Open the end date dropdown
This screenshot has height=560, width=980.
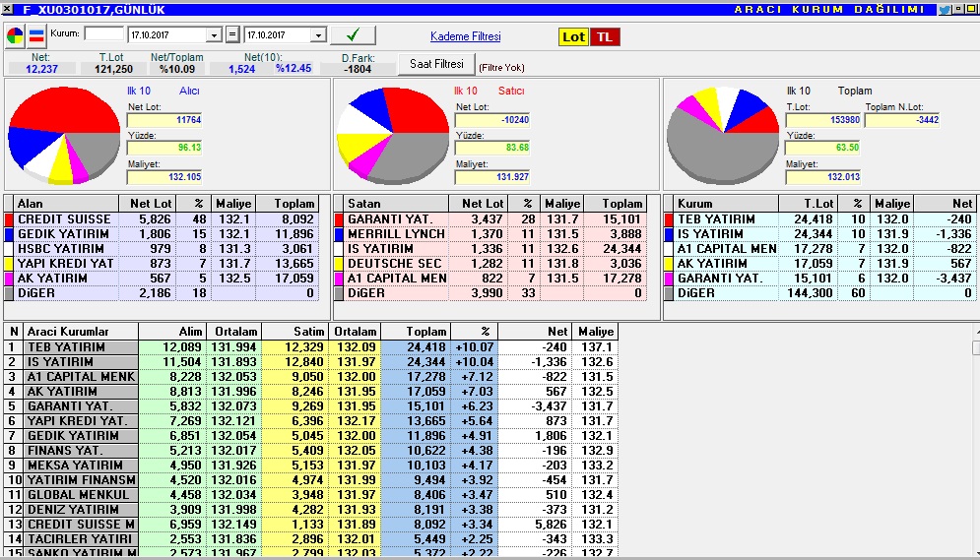[x=318, y=35]
